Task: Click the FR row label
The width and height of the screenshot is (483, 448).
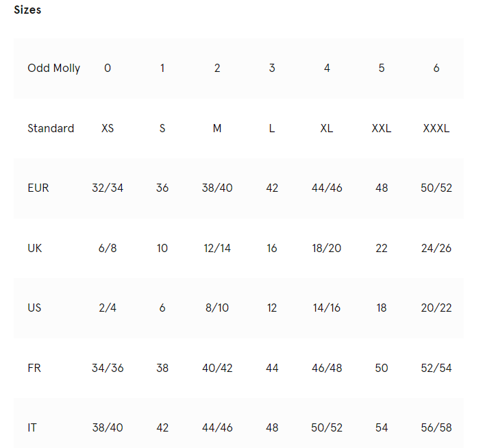Action: pyautogui.click(x=34, y=368)
